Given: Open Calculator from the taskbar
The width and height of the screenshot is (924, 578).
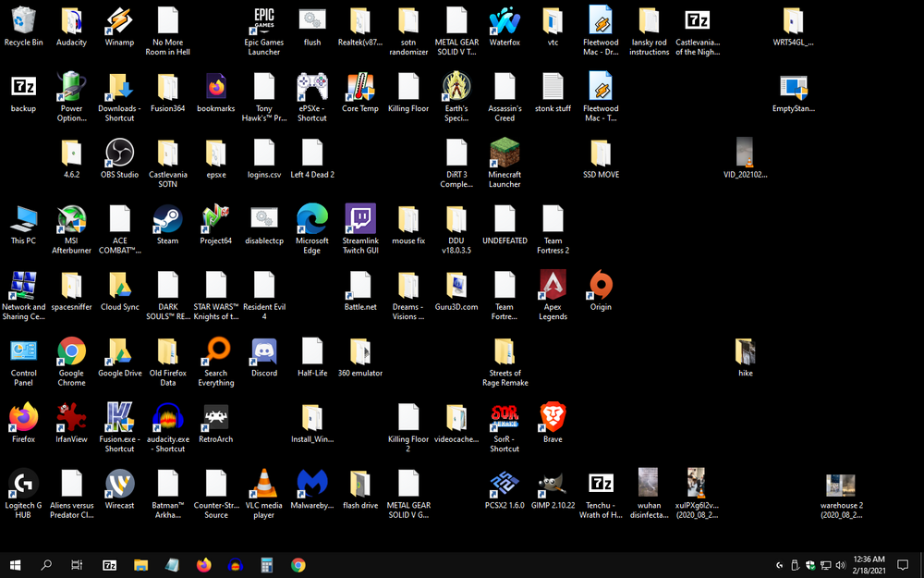Looking at the screenshot, I should (267, 565).
